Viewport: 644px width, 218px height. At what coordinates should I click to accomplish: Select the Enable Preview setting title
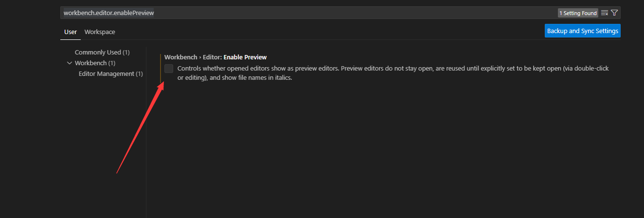click(x=245, y=57)
